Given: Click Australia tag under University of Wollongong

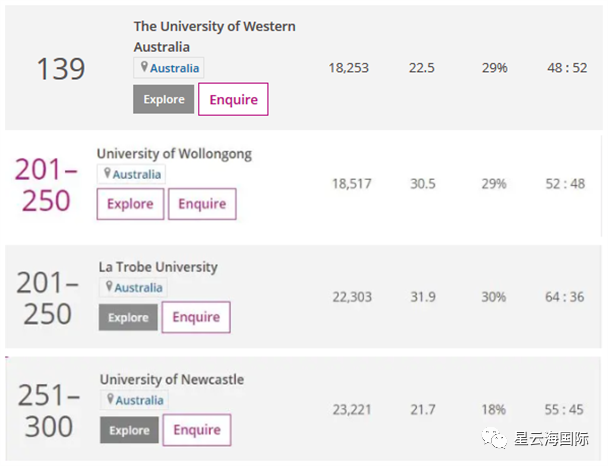Looking at the screenshot, I should click(x=136, y=174).
